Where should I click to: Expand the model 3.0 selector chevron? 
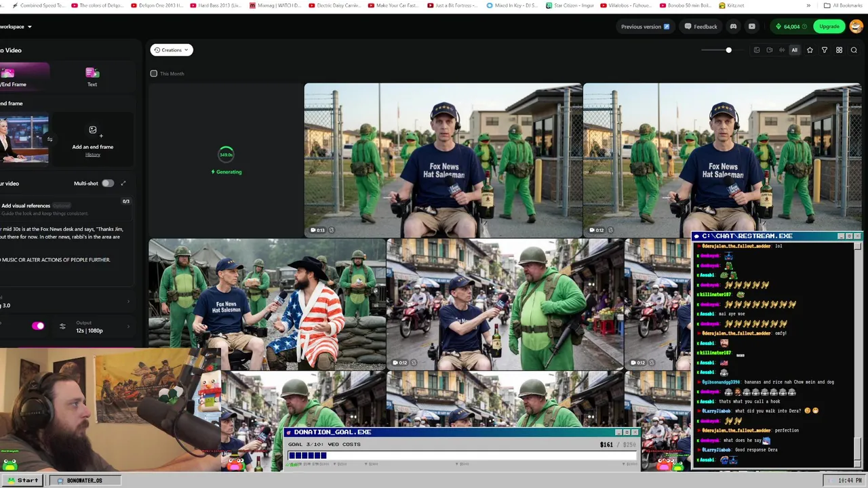[128, 301]
